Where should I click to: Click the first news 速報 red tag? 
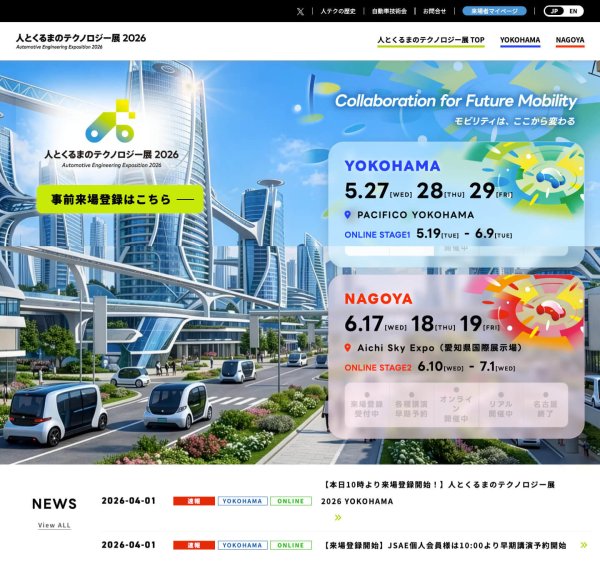194,501
